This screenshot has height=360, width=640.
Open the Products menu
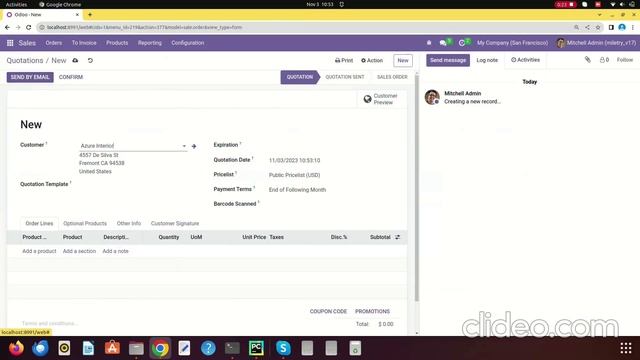pyautogui.click(x=117, y=43)
